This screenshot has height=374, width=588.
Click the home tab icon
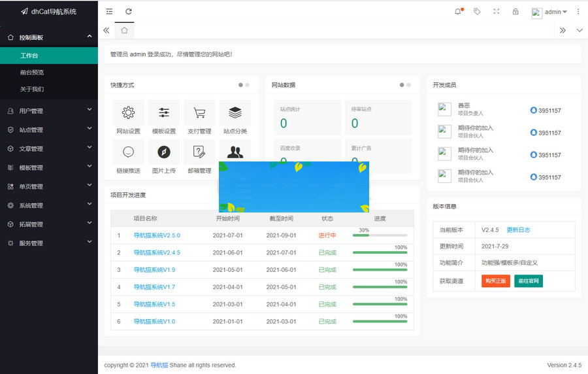(x=124, y=31)
